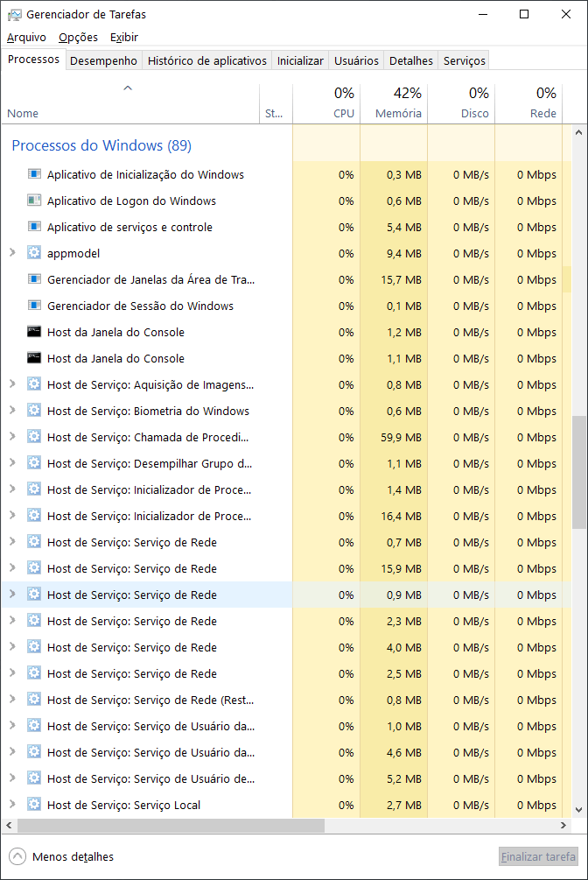Select Aplicativo de Logon do Windows icon
This screenshot has width=588, height=880.
34,201
